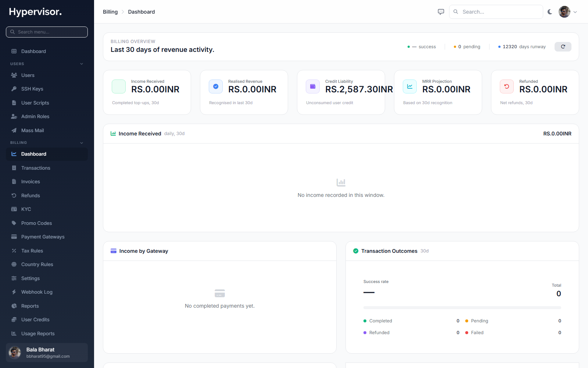Click the Settings sliders icon
Viewport: 588px width, 368px height.
14,278
